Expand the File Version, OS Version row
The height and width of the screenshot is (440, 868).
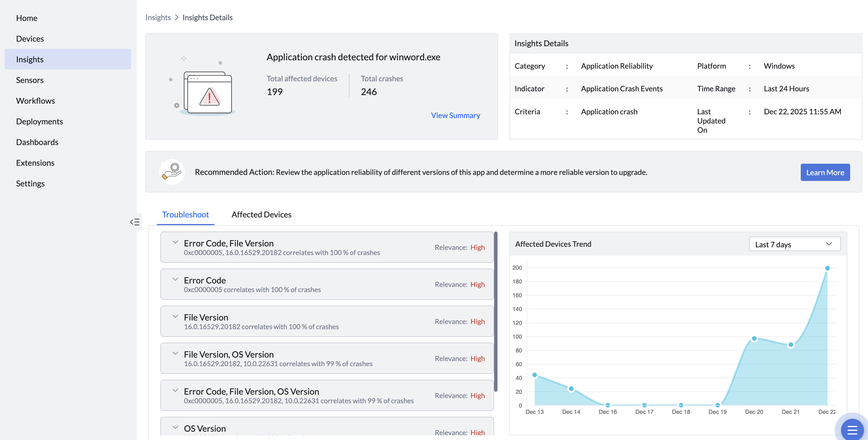175,354
